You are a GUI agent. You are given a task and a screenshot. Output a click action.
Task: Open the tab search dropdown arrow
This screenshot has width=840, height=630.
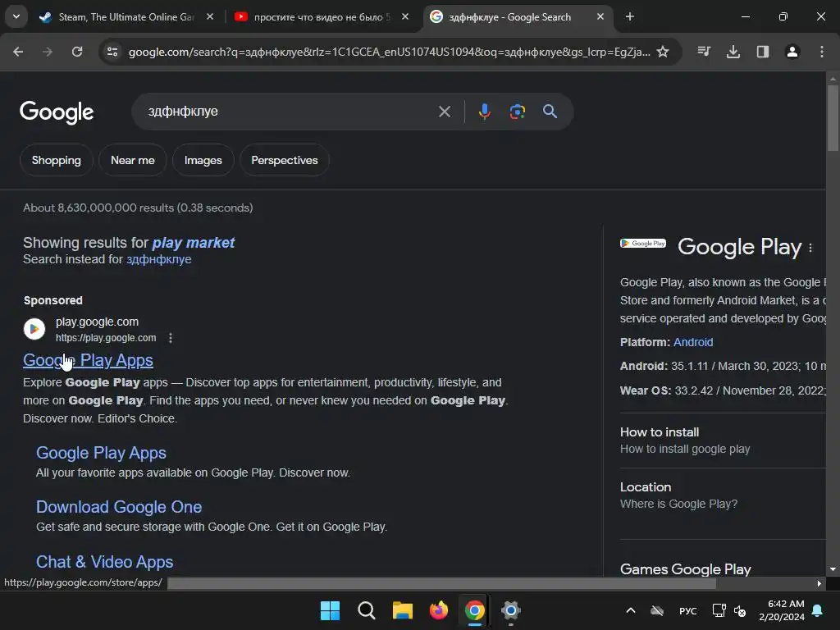click(16, 16)
